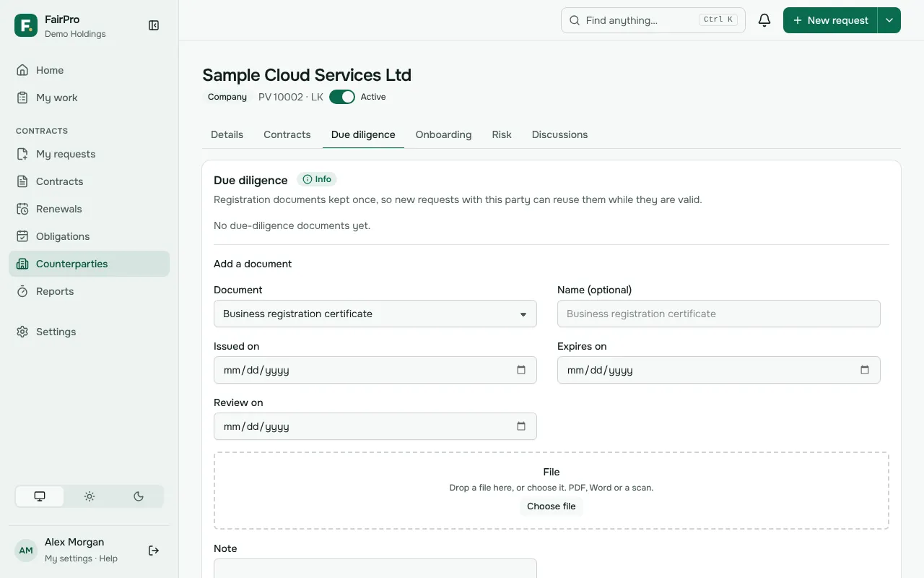Click the FairPro logo icon
The width and height of the screenshot is (924, 578).
pos(26,25)
